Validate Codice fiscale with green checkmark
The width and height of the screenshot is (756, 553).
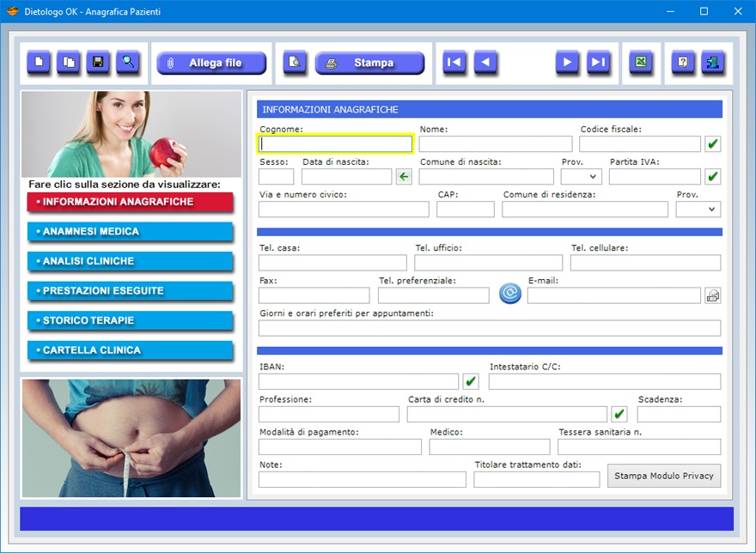point(712,143)
